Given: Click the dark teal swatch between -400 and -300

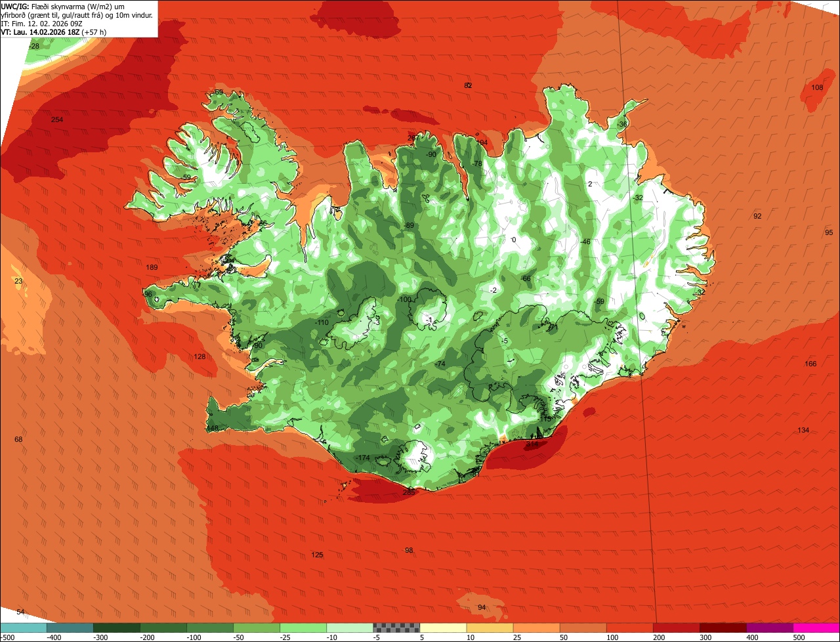Looking at the screenshot, I should [x=70, y=628].
